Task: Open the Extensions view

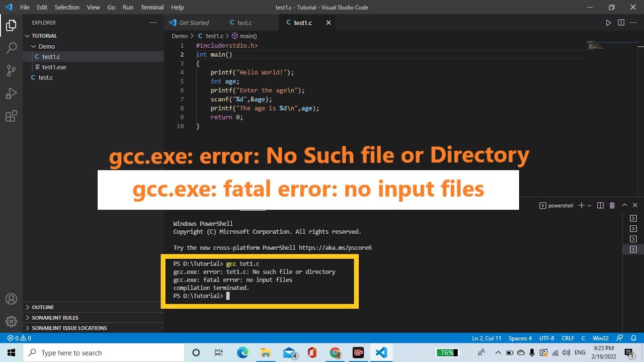Action: (x=11, y=117)
